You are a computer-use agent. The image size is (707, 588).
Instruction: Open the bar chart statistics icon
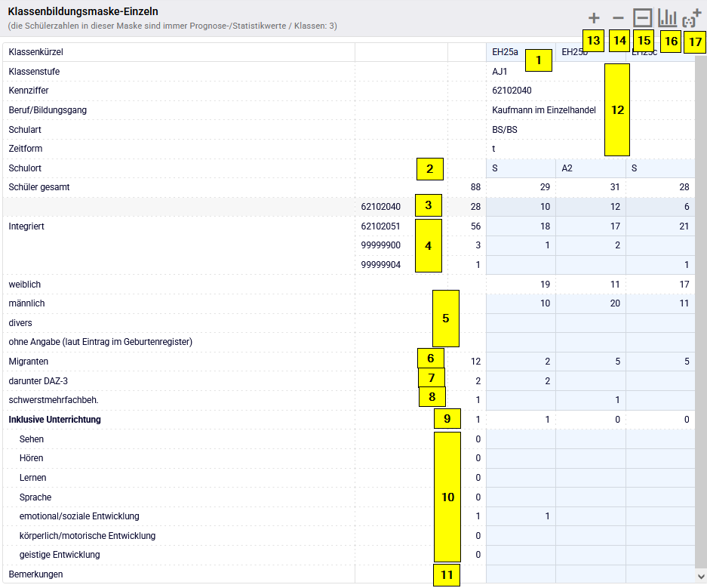coord(668,18)
